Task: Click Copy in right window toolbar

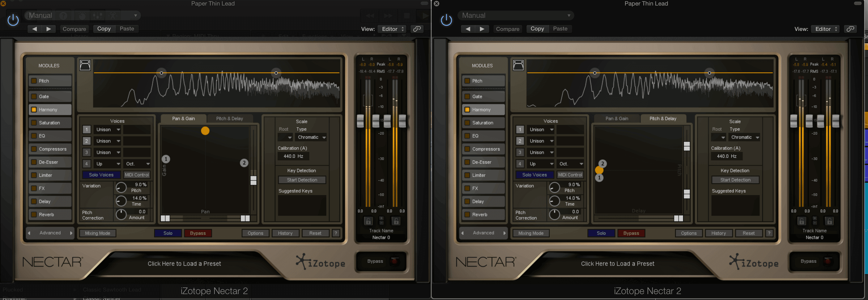Action: point(537,29)
